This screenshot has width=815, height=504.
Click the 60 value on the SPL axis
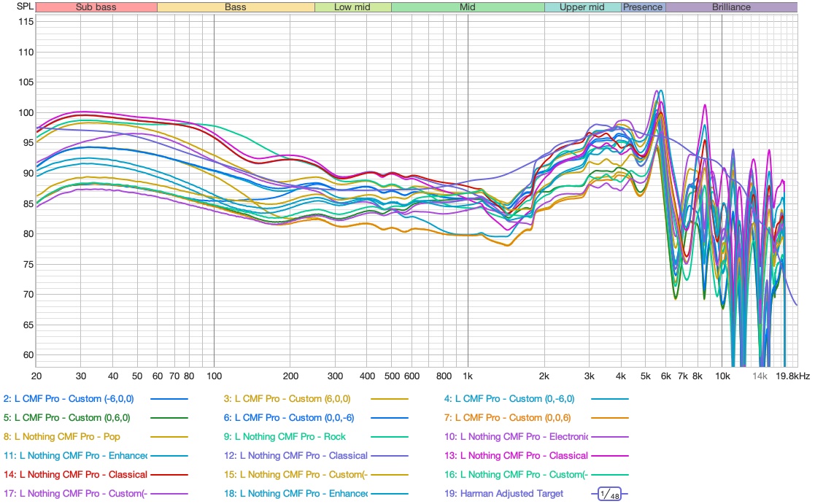(x=28, y=355)
